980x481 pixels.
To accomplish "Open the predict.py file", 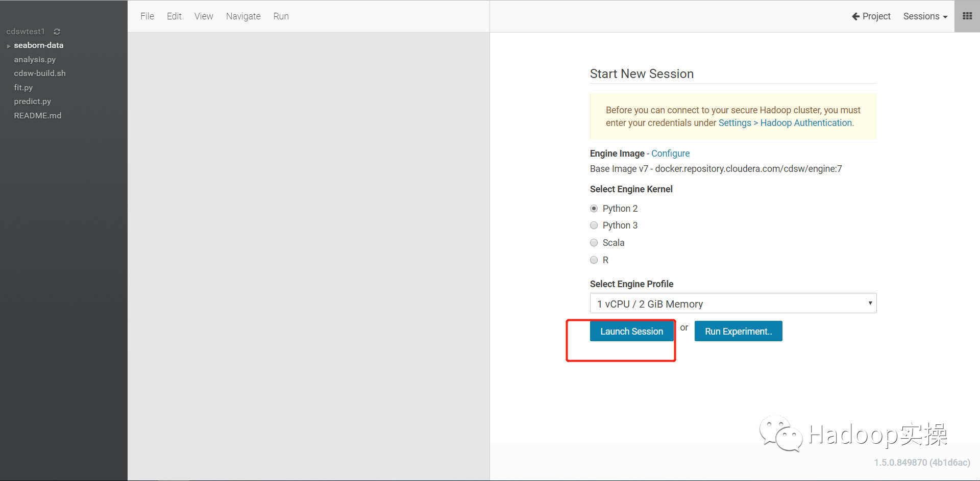I will click(x=32, y=102).
